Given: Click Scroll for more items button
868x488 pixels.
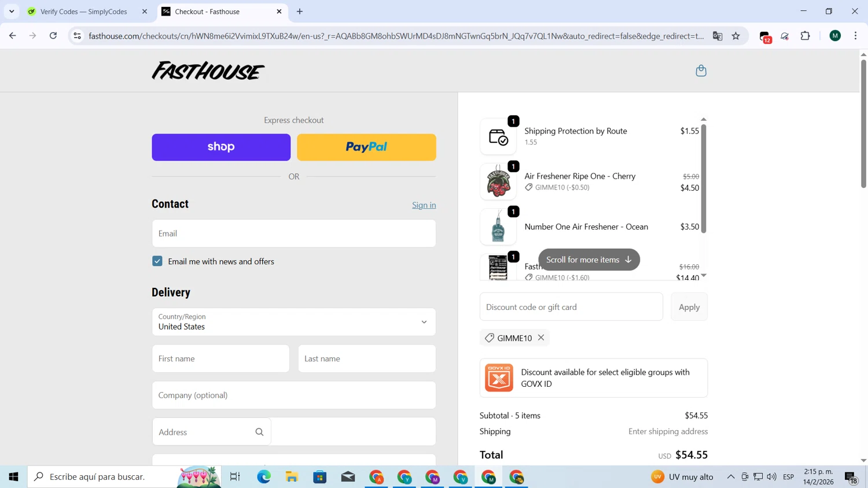Looking at the screenshot, I should 589,260.
